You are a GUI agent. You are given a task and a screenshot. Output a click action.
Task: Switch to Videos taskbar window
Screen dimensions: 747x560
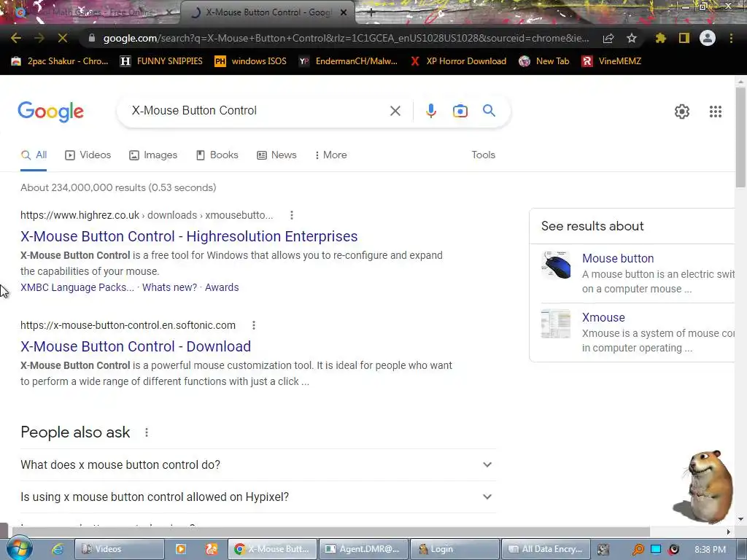pyautogui.click(x=120, y=549)
